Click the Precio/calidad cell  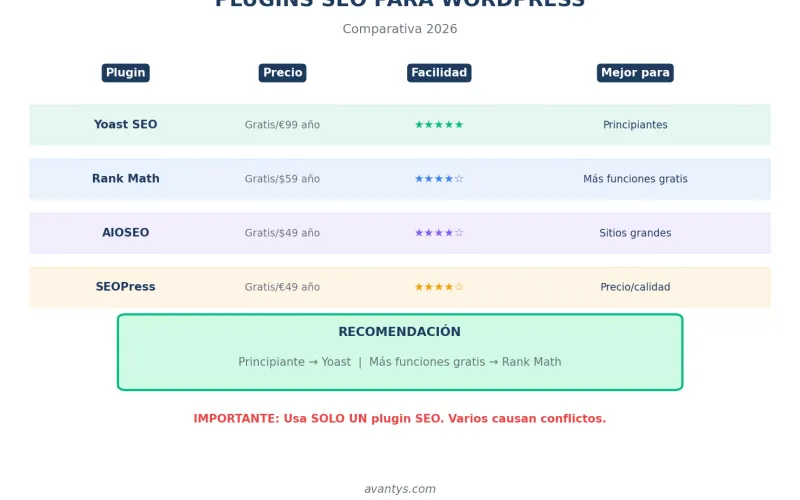click(635, 287)
